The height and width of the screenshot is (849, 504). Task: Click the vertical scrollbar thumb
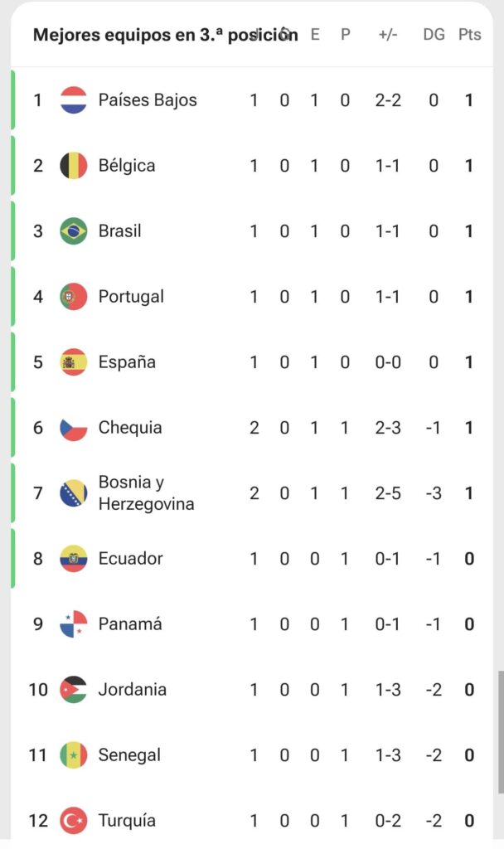click(x=501, y=732)
